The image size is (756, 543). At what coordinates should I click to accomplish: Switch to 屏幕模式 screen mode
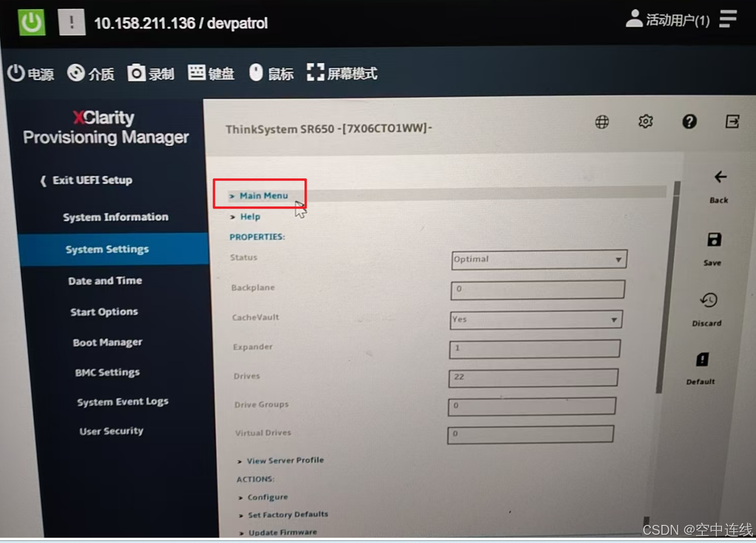pyautogui.click(x=342, y=73)
